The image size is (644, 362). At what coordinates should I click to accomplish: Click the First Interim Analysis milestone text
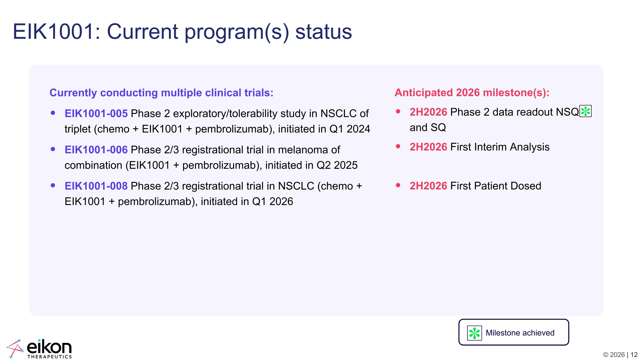(500, 147)
